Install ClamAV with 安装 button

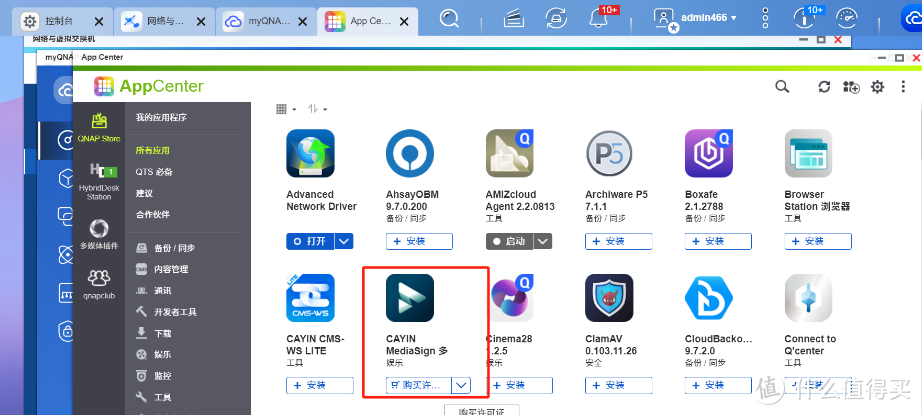[619, 385]
